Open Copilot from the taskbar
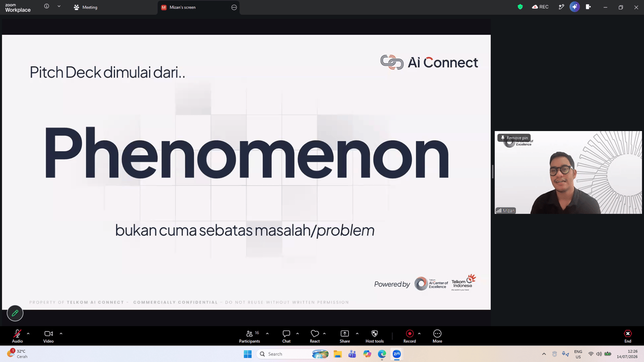This screenshot has height=362, width=644. [367, 354]
